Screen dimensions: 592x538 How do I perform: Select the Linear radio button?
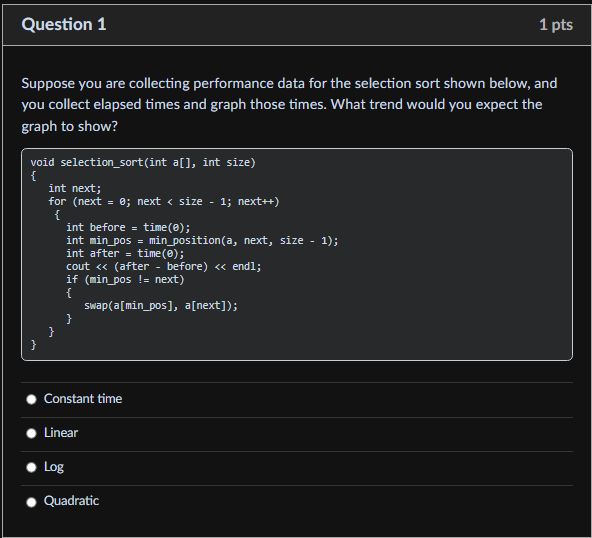pyautogui.click(x=31, y=433)
